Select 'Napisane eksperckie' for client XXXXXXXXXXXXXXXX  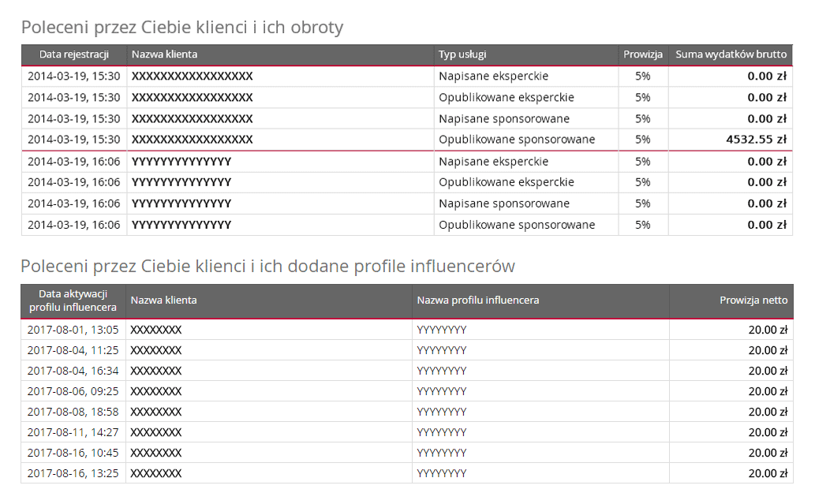tap(493, 77)
